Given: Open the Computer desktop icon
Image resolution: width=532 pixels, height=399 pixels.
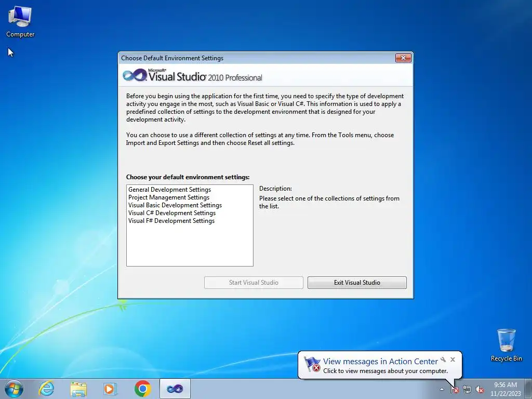Looking at the screenshot, I should coord(20,21).
